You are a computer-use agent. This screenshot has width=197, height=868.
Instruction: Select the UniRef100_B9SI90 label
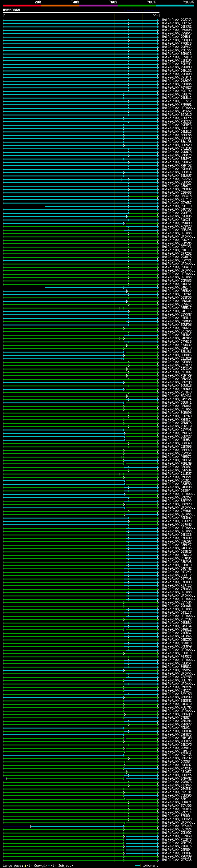(x=177, y=91)
